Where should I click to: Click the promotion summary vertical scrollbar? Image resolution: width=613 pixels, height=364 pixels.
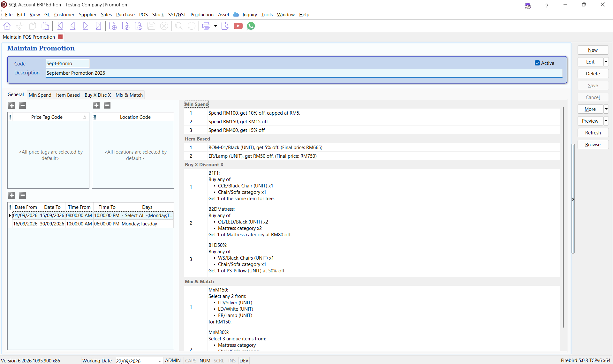tap(563, 217)
